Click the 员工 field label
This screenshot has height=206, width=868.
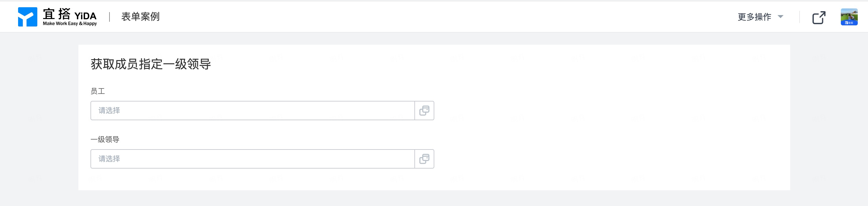pyautogui.click(x=98, y=91)
